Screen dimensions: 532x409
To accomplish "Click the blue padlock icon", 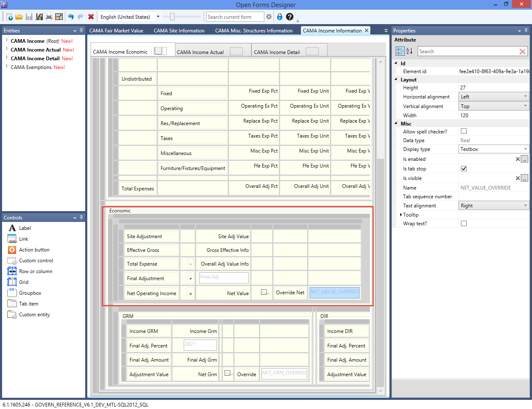I will (x=280, y=17).
